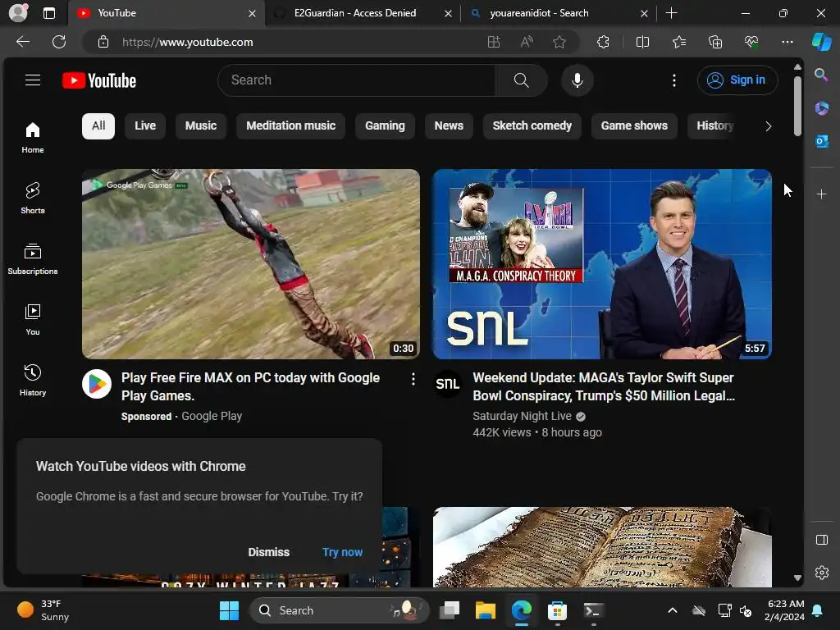This screenshot has height=630, width=840.
Task: View site information lock icon
Action: (x=103, y=42)
